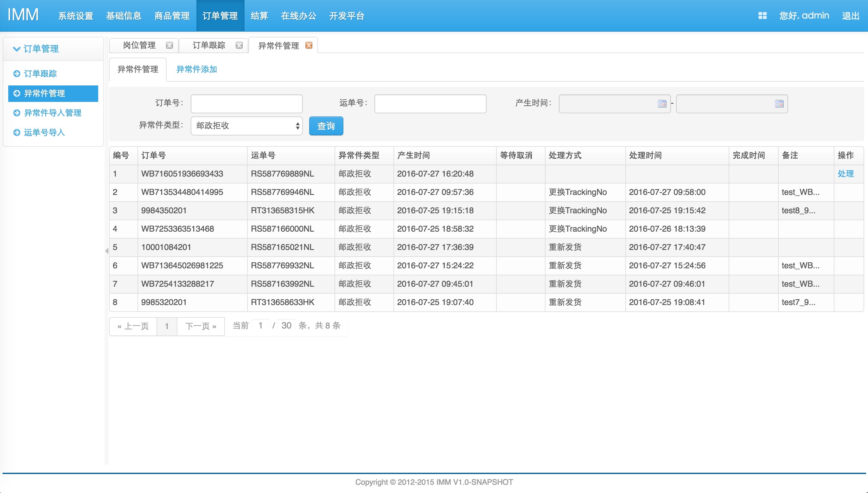Viewport: 868px width, 493px height.
Task: Open 运单号导入 in the sidebar
Action: [44, 132]
